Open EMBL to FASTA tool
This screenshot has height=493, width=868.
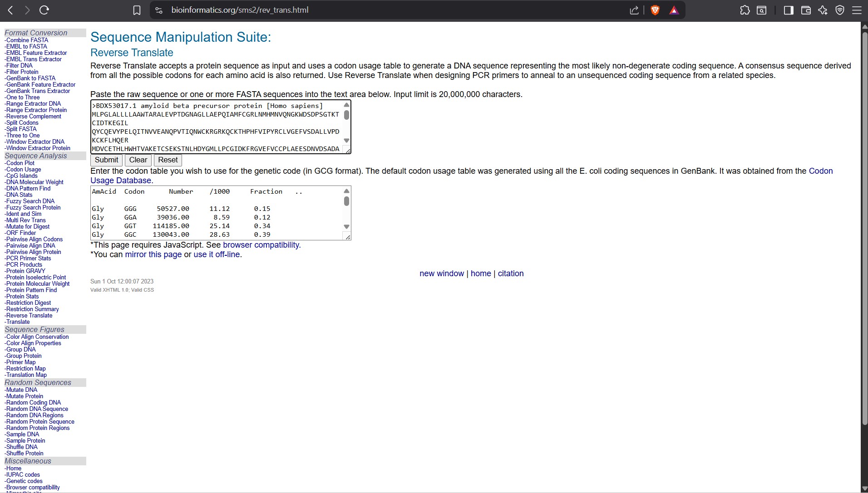pyautogui.click(x=27, y=46)
